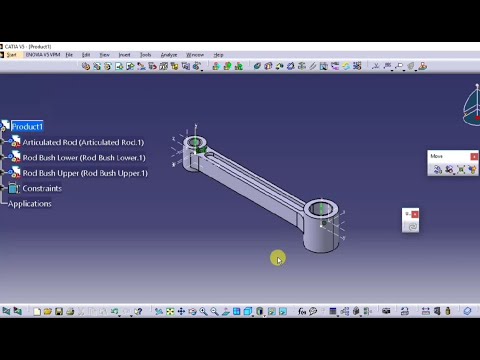
Task: Toggle Create Multi-View layout
Action: [x=237, y=311]
